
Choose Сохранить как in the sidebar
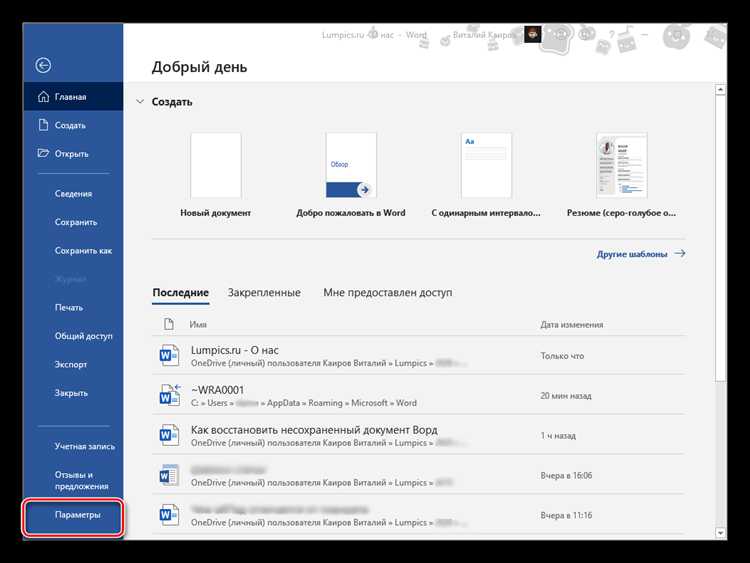click(73, 251)
